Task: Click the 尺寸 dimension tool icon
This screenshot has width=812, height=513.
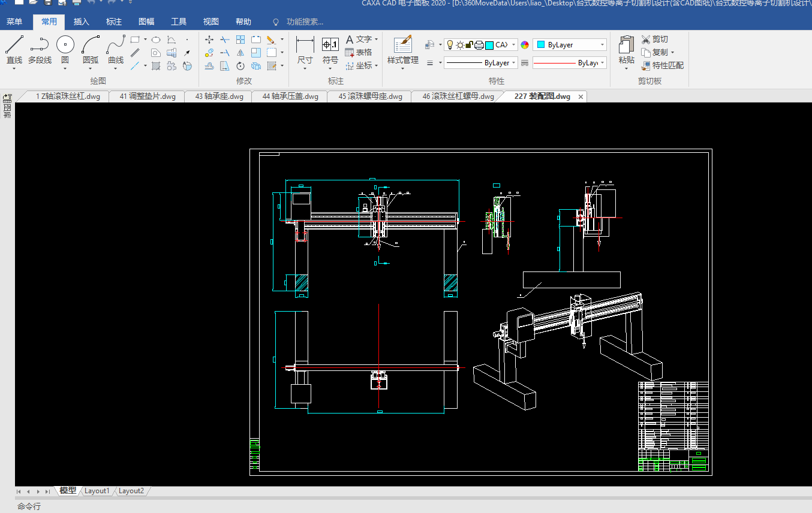Action: pyautogui.click(x=305, y=46)
